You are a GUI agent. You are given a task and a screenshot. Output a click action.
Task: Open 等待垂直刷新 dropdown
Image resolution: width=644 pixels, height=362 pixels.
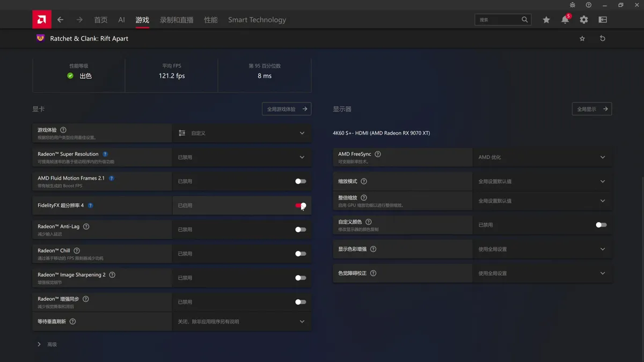click(241, 321)
